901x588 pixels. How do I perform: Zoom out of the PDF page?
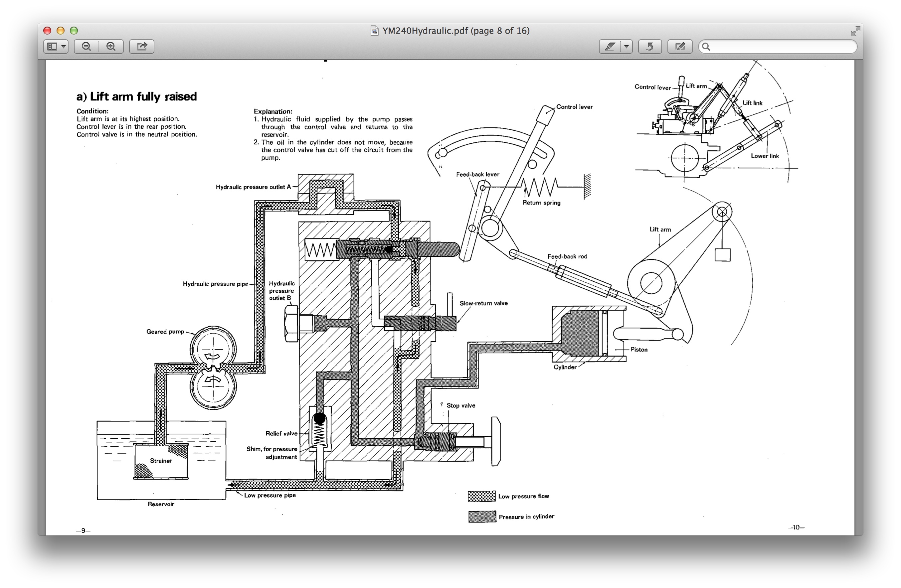point(86,47)
